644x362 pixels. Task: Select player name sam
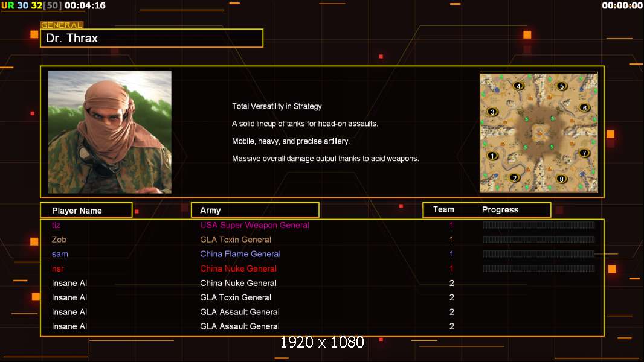click(x=60, y=254)
